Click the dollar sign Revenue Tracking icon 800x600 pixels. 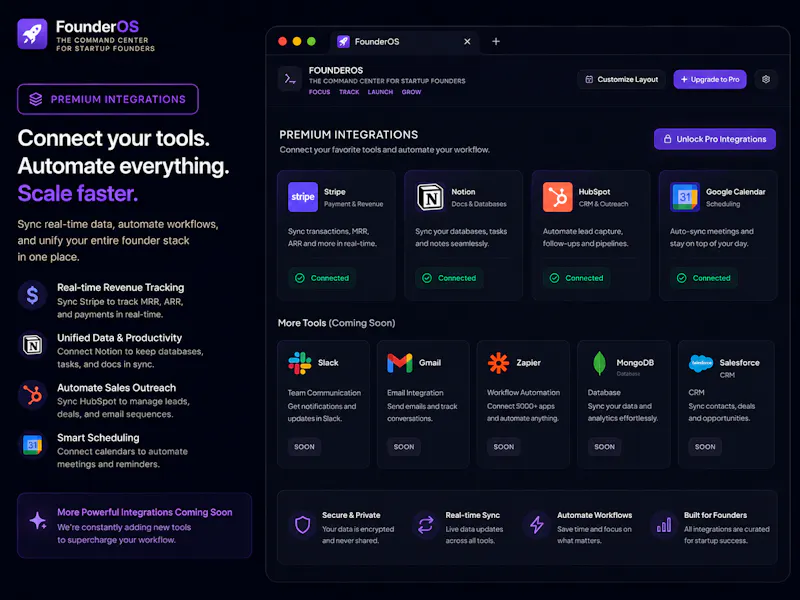point(32,295)
